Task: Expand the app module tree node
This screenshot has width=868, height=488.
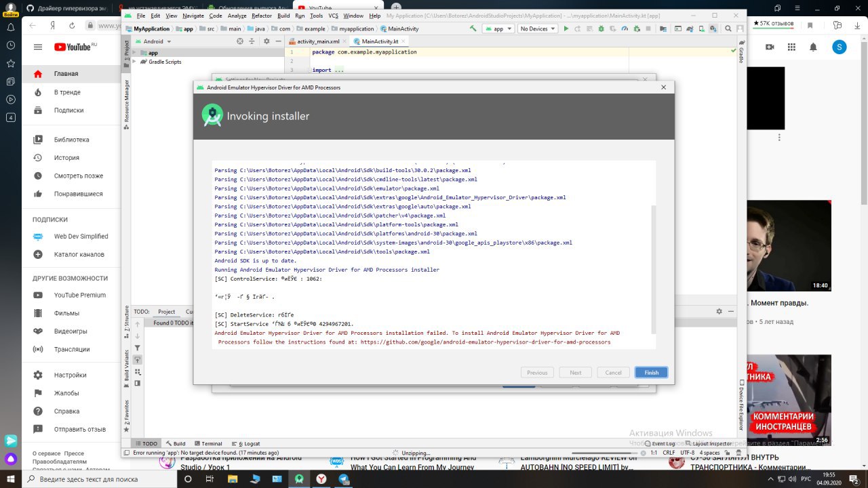Action: click(134, 53)
